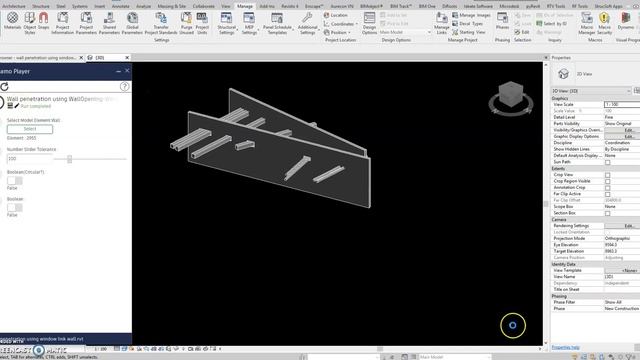640x360 pixels.
Task: Switch to the Architecture ribbon tab
Action: [13, 6]
